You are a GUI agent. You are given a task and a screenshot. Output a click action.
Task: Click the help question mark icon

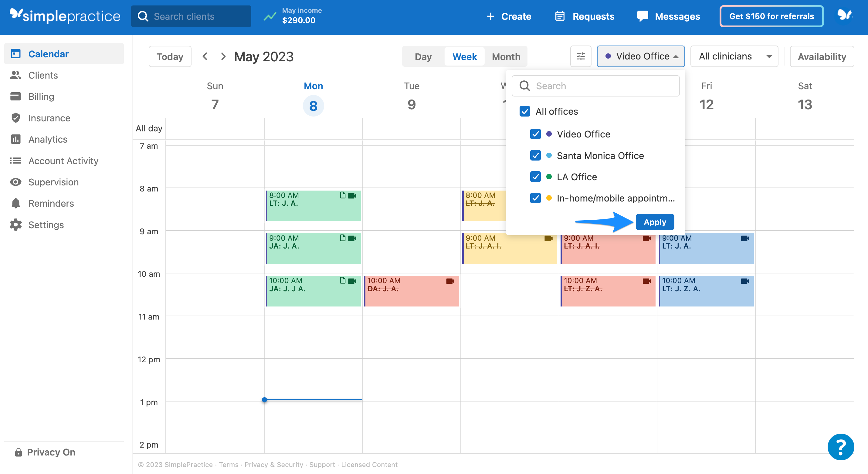pos(840,447)
